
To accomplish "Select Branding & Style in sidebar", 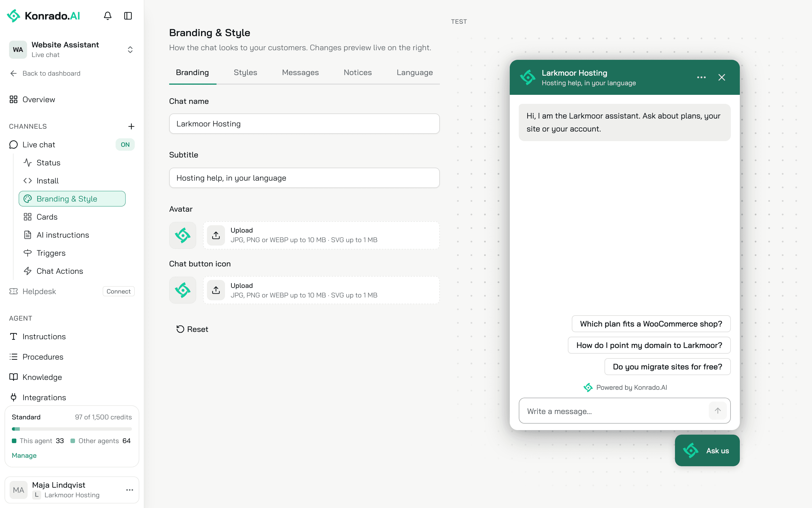I will pyautogui.click(x=72, y=199).
